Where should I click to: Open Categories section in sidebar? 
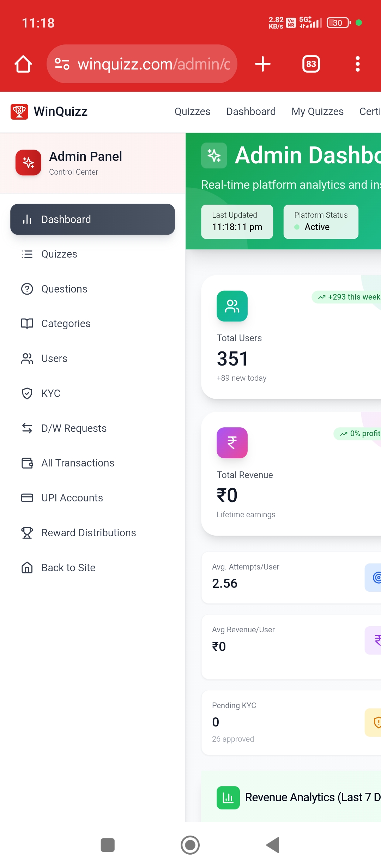[66, 324]
